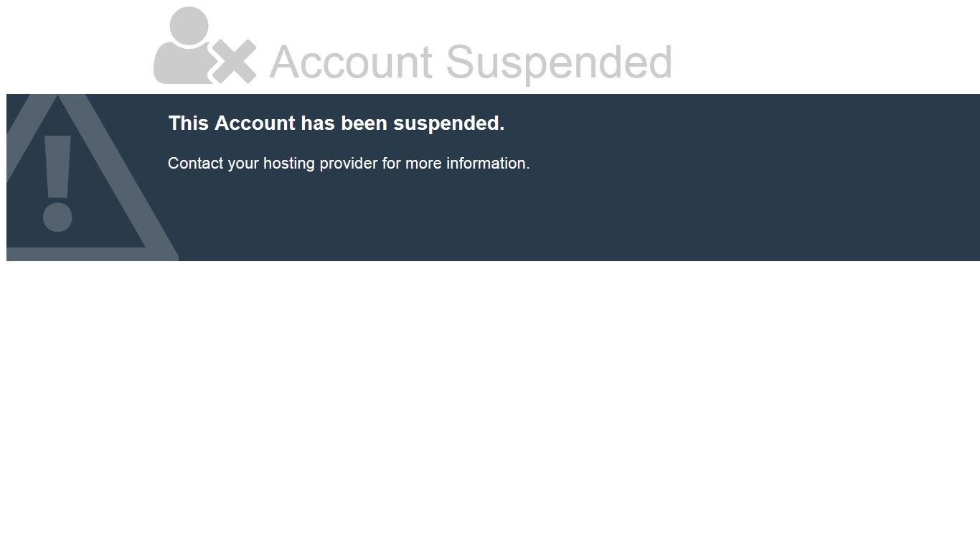Click "information." at end of banner message
This screenshot has height=541, width=980.
click(488, 164)
